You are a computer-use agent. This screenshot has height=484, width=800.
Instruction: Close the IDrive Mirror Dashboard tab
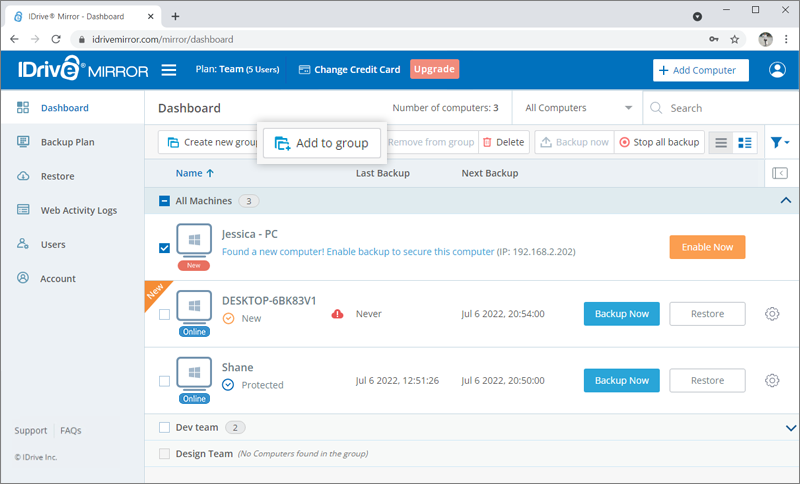point(151,16)
